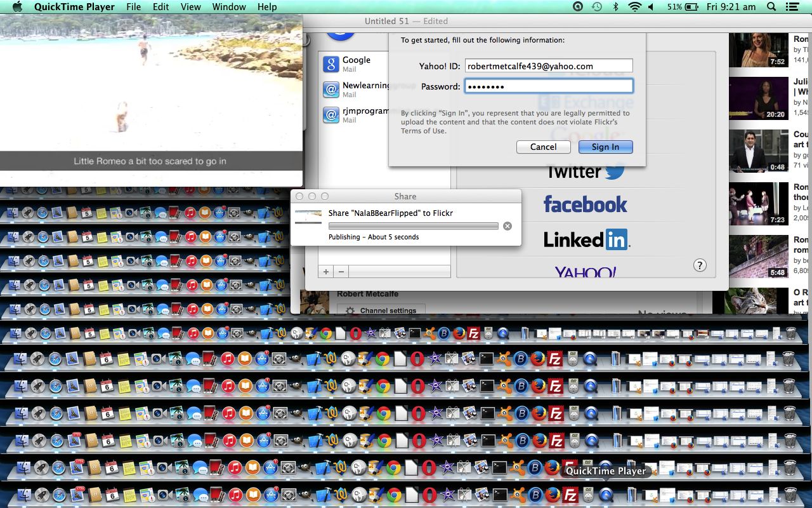812x508 pixels.
Task: Choose the Yahoo! account type
Action: (x=586, y=272)
